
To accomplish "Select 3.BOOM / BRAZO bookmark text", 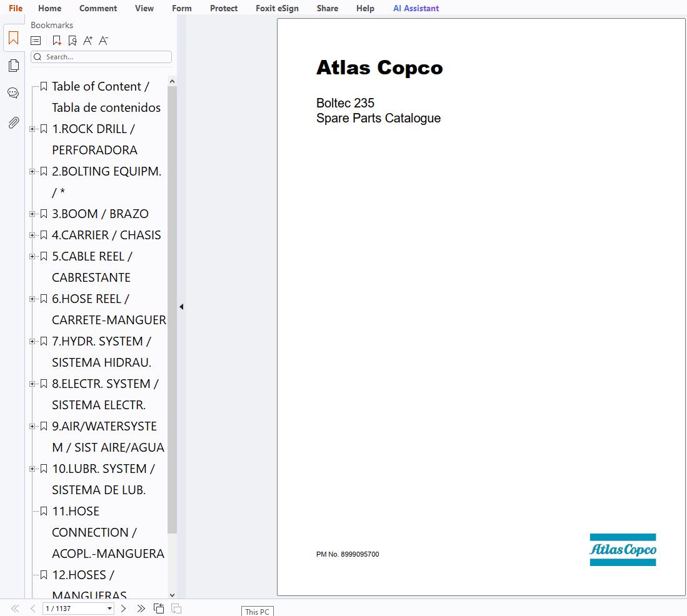I will pos(101,214).
